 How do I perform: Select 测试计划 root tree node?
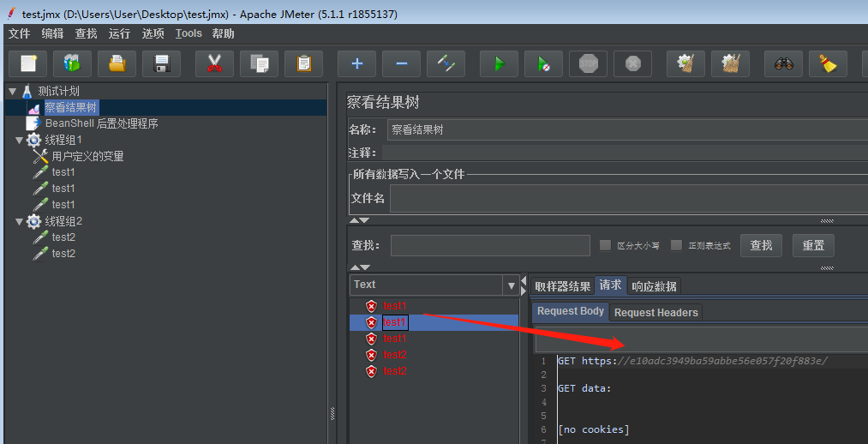58,92
